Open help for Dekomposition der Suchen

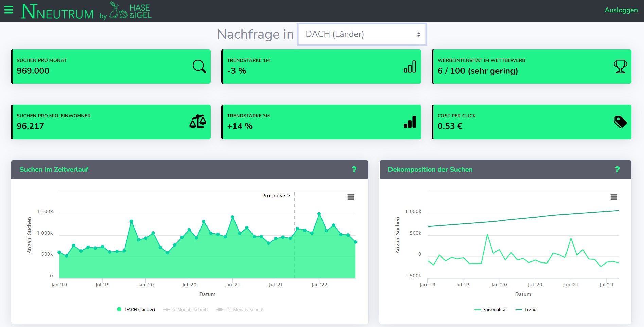[617, 169]
